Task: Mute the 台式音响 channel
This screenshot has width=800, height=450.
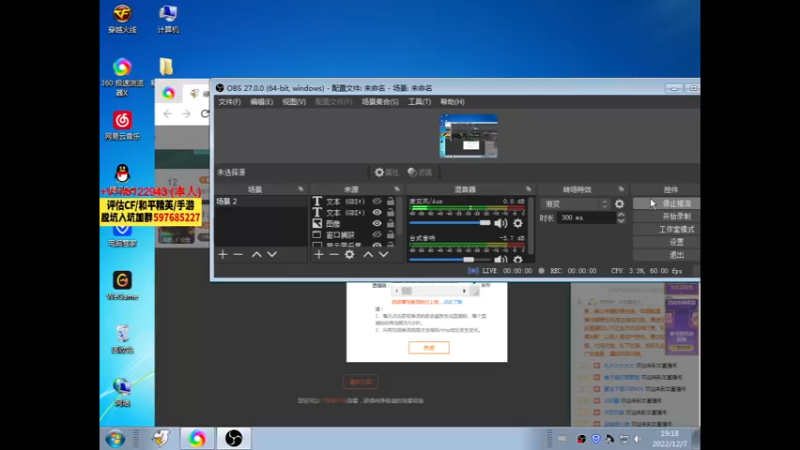Action: [501, 259]
